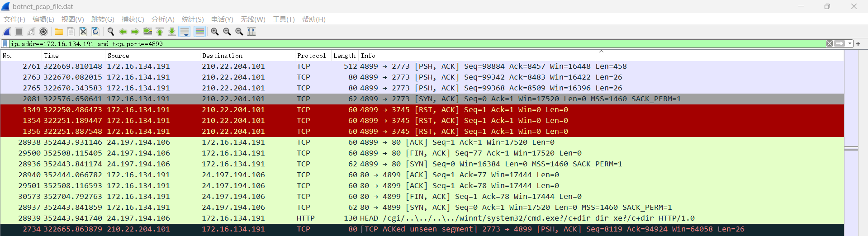868x236 pixels.
Task: Select packet number 2763
Action: pos(422,77)
